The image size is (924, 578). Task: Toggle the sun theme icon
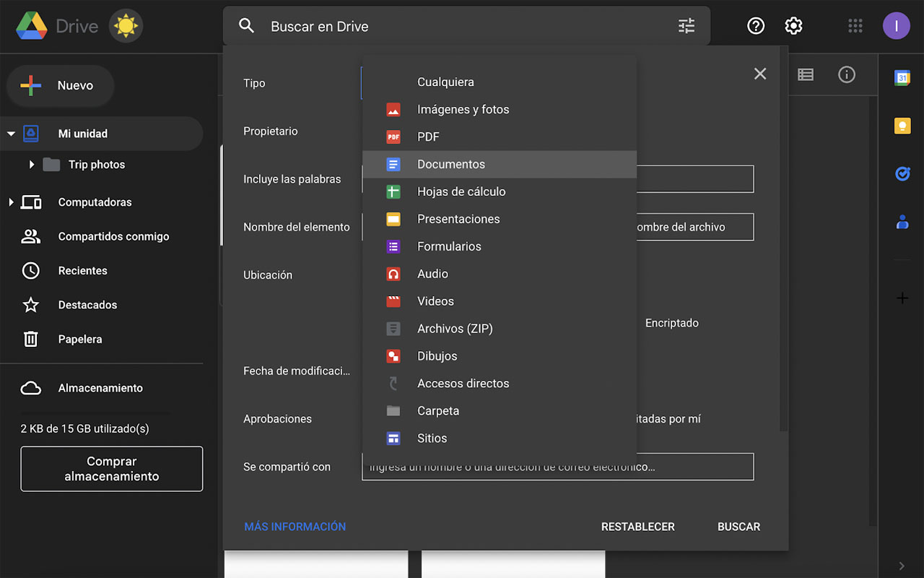126,27
